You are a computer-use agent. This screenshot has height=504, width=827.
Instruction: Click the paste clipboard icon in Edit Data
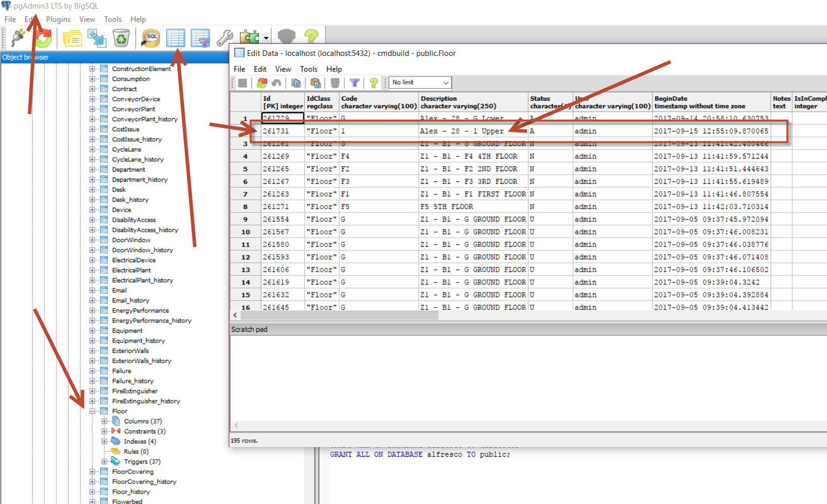pyautogui.click(x=315, y=83)
